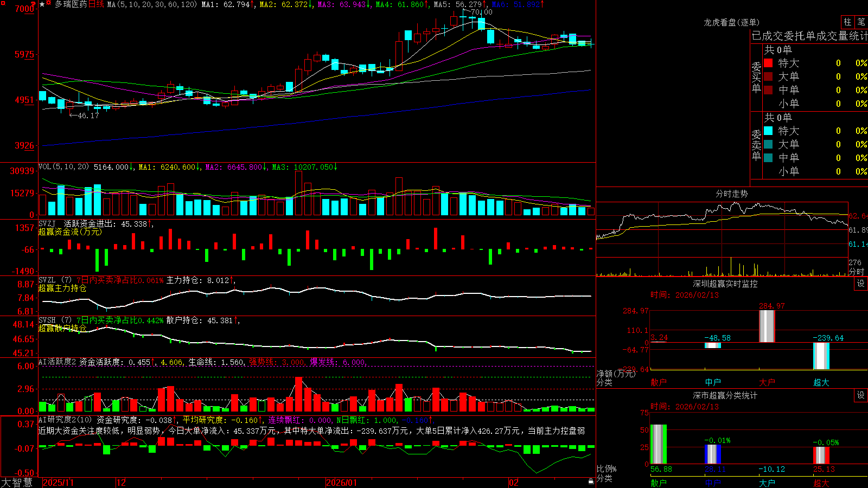Click the star favorite icon beside 多瑞医药

pyautogui.click(x=42, y=4)
